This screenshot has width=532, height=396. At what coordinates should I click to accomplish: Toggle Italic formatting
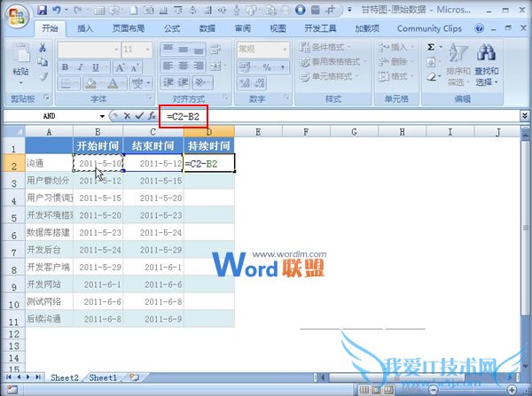coord(81,67)
